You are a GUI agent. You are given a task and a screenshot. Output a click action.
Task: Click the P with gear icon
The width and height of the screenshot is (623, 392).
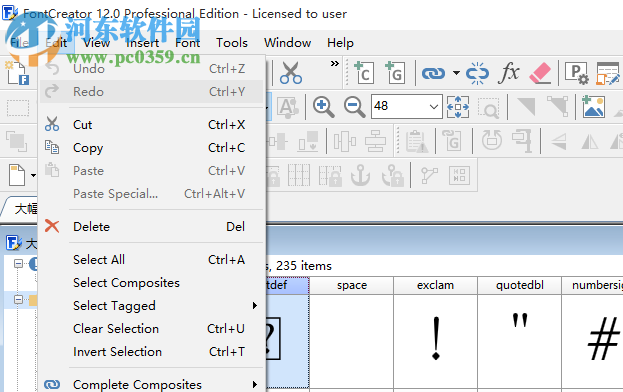[576, 73]
